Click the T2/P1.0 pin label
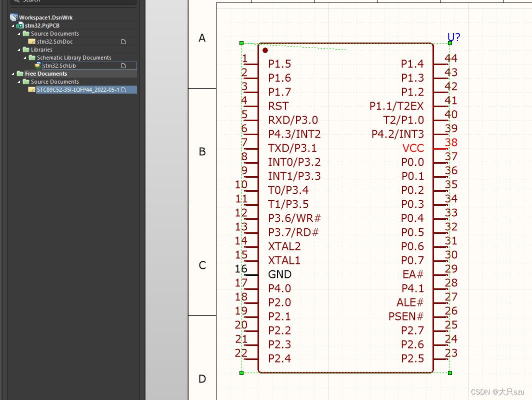This screenshot has height=400, width=532. tap(403, 120)
